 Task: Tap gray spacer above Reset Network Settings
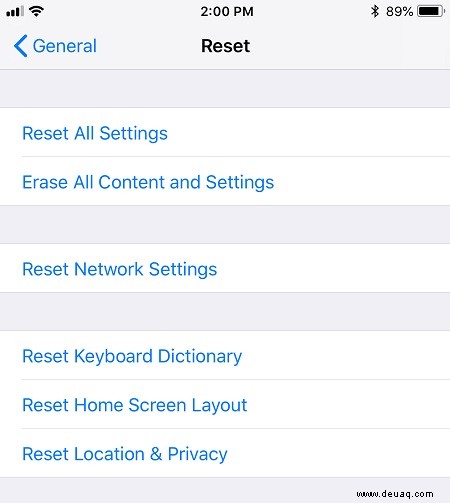pos(225,225)
